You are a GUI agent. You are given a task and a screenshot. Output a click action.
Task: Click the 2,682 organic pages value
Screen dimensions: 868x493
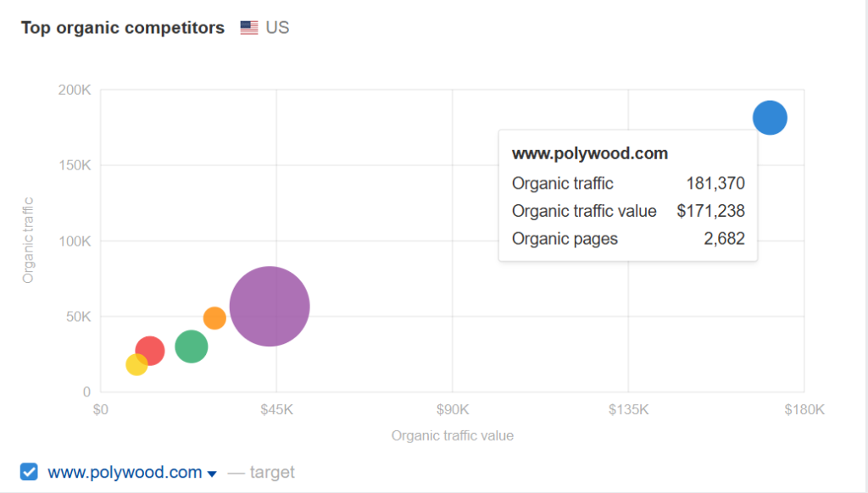(724, 239)
